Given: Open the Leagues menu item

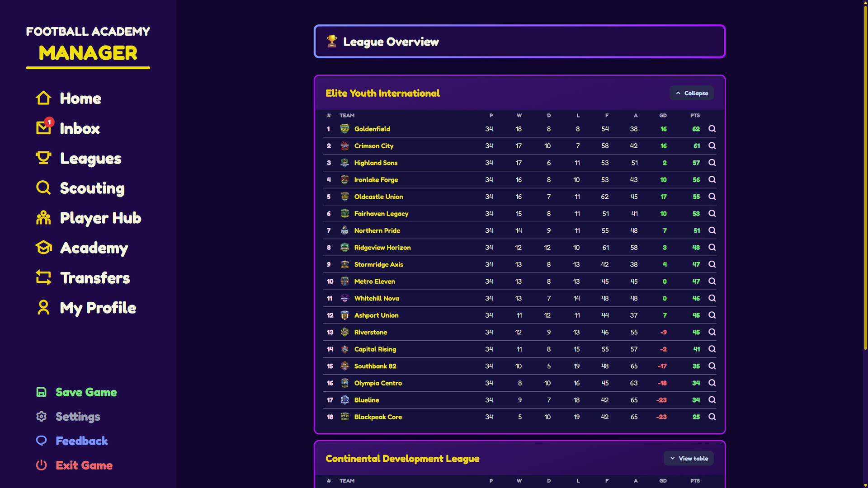Looking at the screenshot, I should [x=90, y=159].
